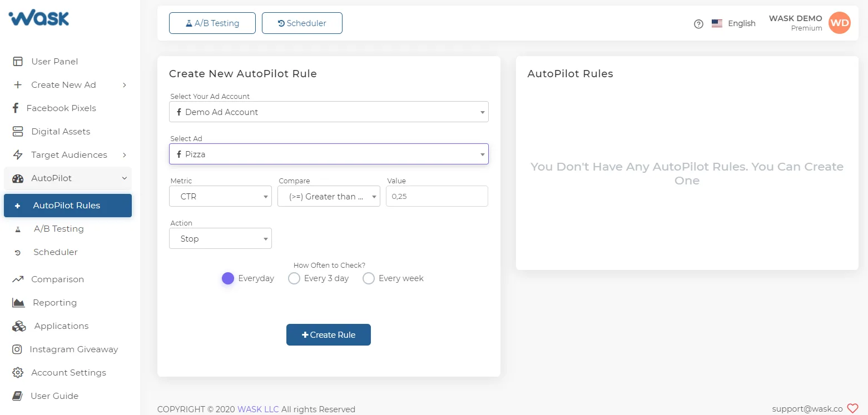Select the Every week option
868x415 pixels.
tap(369, 278)
